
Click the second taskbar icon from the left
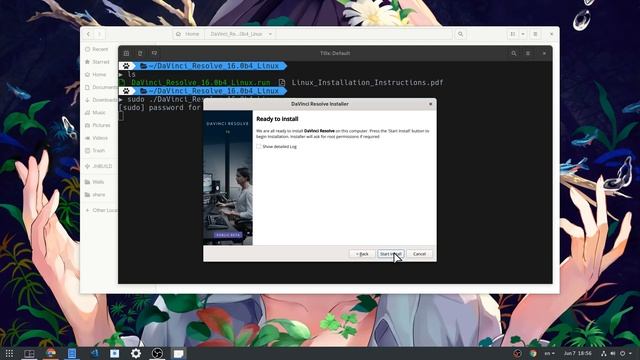[29, 353]
